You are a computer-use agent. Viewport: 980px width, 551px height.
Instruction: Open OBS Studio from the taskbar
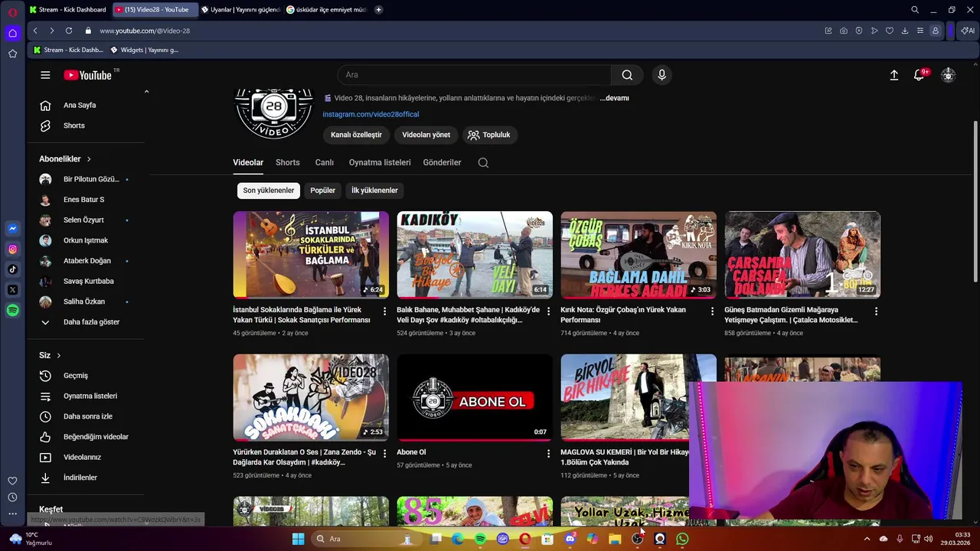point(637,539)
